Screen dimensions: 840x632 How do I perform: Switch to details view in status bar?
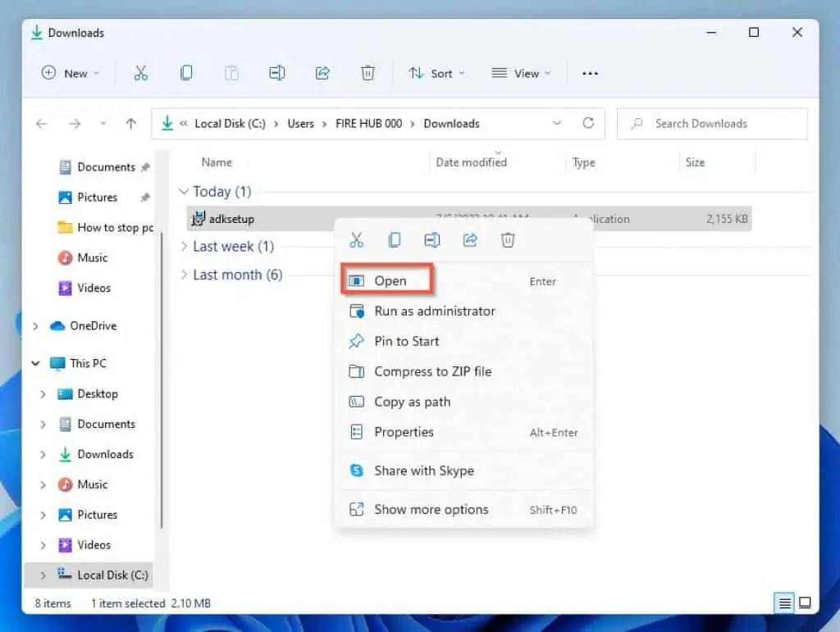[783, 602]
